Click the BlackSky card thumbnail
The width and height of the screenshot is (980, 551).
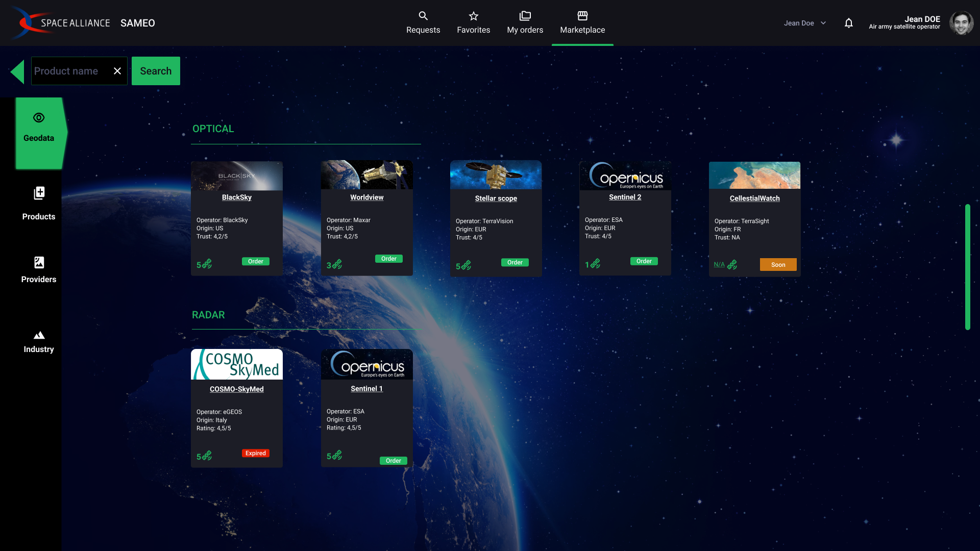click(237, 176)
